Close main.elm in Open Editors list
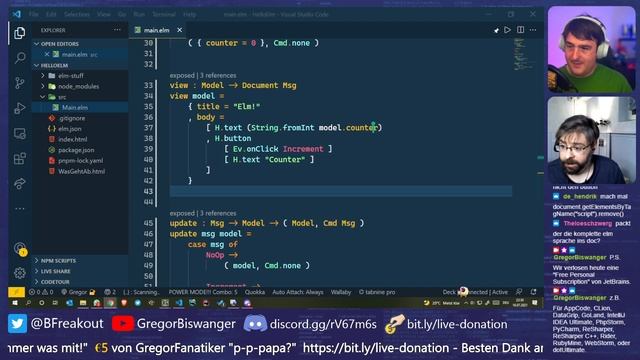Viewport: 640px width, 360px height. click(47, 54)
